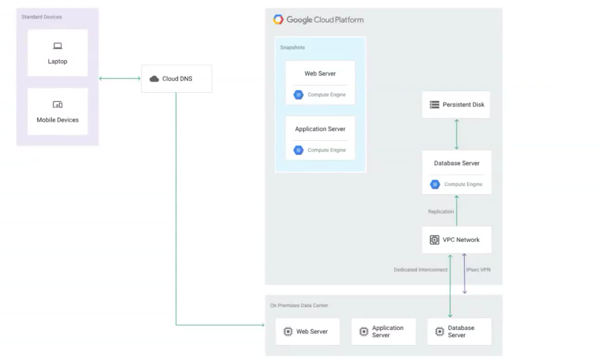Screen dimensions: 603x364
Task: Select "Application Server" title in Snapshots group
Action: [x=320, y=129]
